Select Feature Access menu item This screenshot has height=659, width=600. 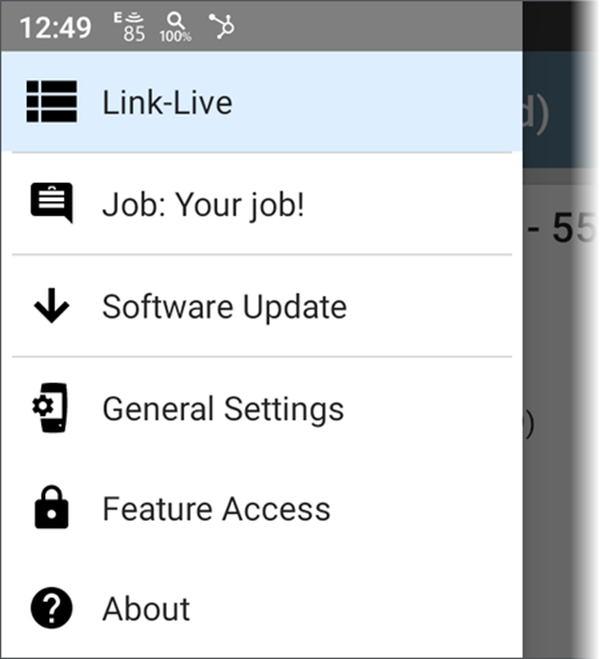coord(262,509)
